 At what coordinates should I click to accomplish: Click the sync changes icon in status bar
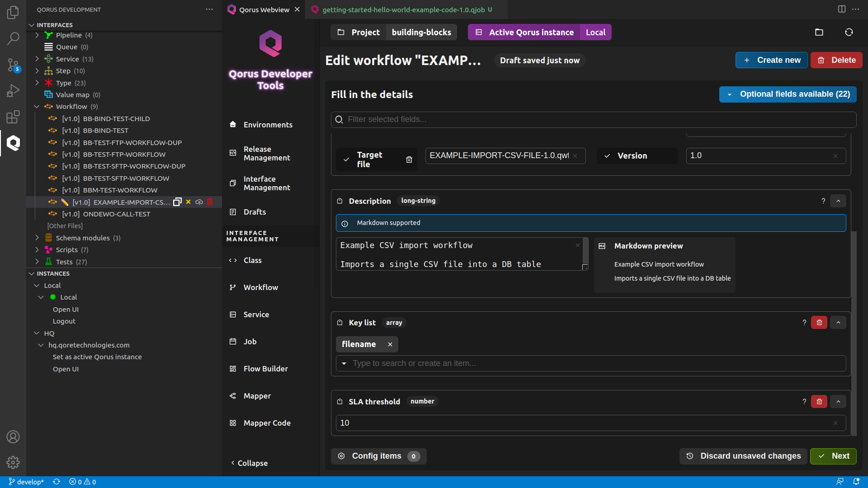pos(57,482)
